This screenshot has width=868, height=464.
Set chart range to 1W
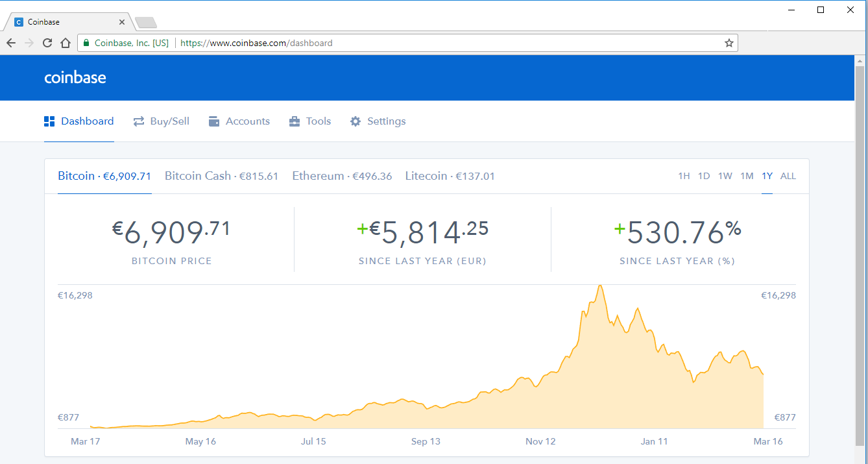coord(725,176)
